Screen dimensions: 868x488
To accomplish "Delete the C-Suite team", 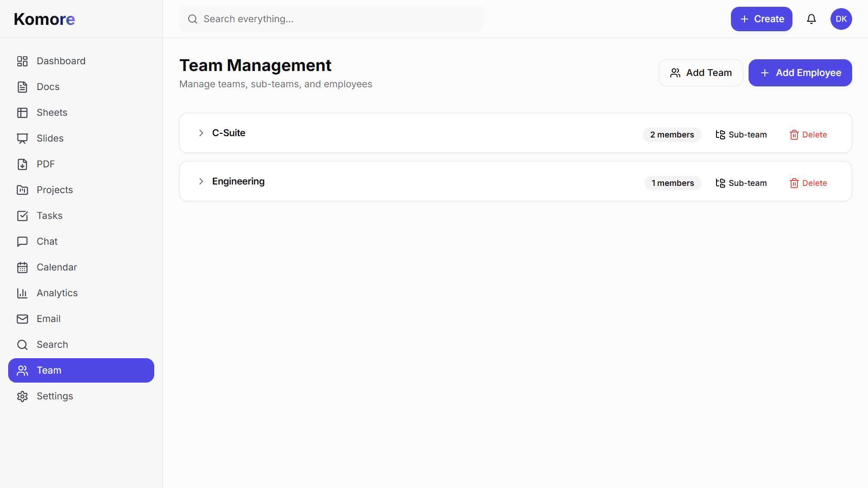I will (808, 134).
